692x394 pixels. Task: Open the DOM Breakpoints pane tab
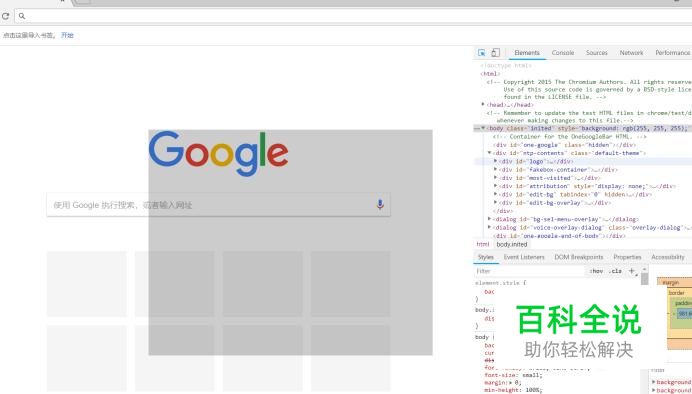579,257
